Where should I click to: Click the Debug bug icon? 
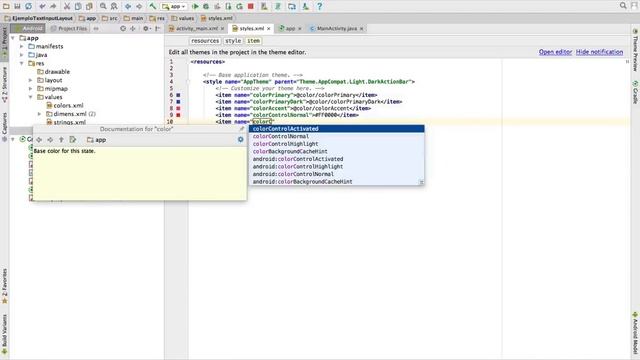(206, 6)
